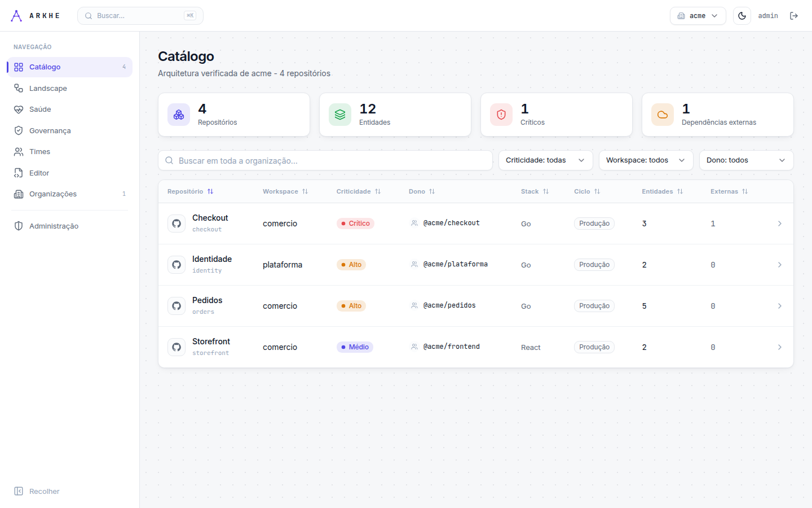Click the Entidades layers icon
This screenshot has height=508, width=812.
pyautogui.click(x=340, y=115)
